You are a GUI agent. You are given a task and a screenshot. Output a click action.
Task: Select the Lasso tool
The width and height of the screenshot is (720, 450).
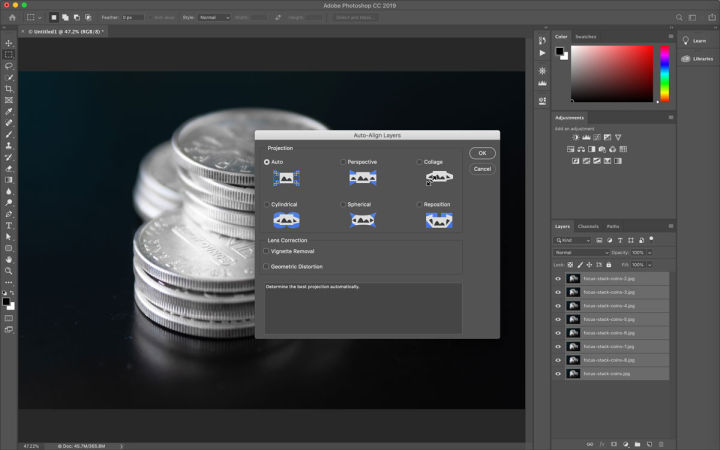(9, 65)
